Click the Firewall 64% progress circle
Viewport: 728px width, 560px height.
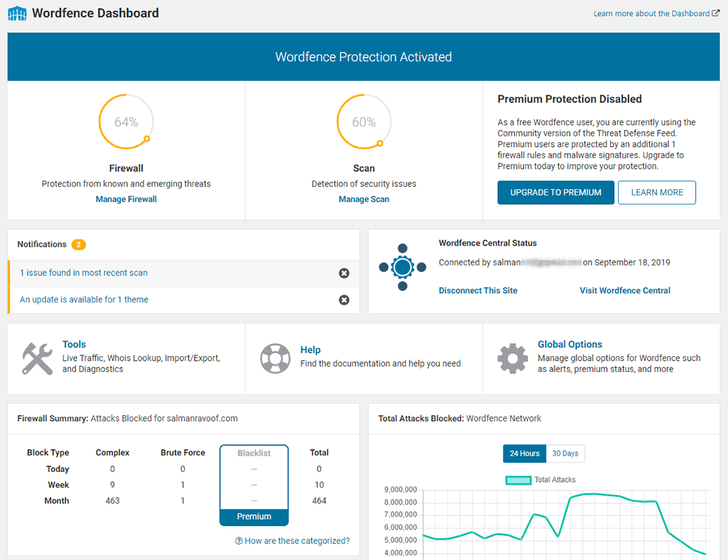point(126,121)
